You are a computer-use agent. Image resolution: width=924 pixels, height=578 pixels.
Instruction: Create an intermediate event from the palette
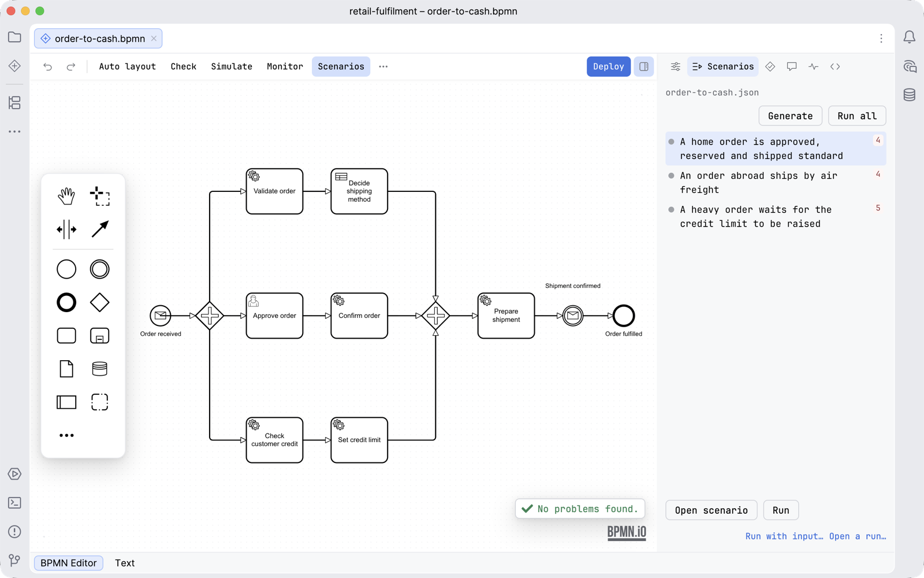click(100, 269)
